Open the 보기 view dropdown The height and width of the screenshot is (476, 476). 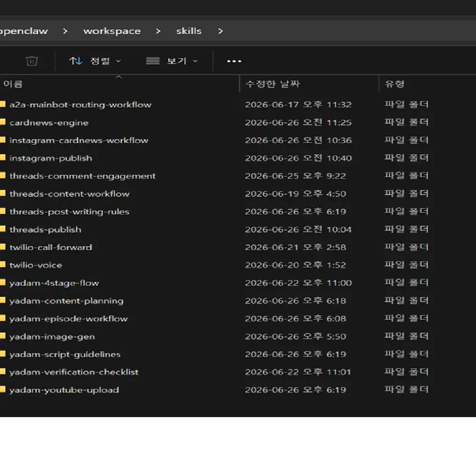pyautogui.click(x=172, y=61)
